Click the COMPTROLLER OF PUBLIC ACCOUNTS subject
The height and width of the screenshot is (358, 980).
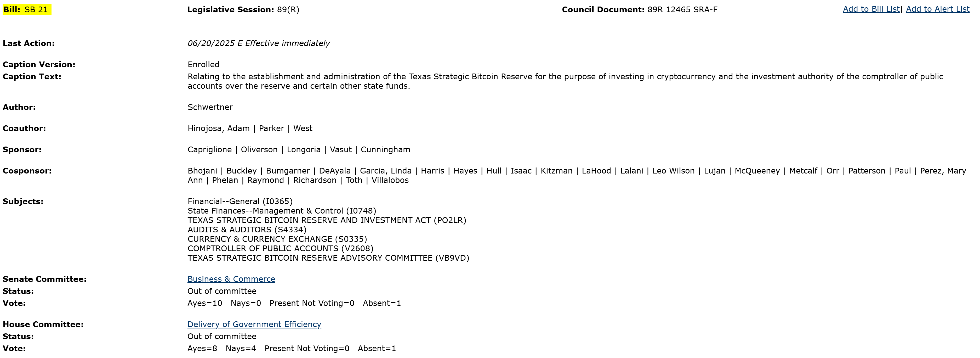[x=280, y=249]
